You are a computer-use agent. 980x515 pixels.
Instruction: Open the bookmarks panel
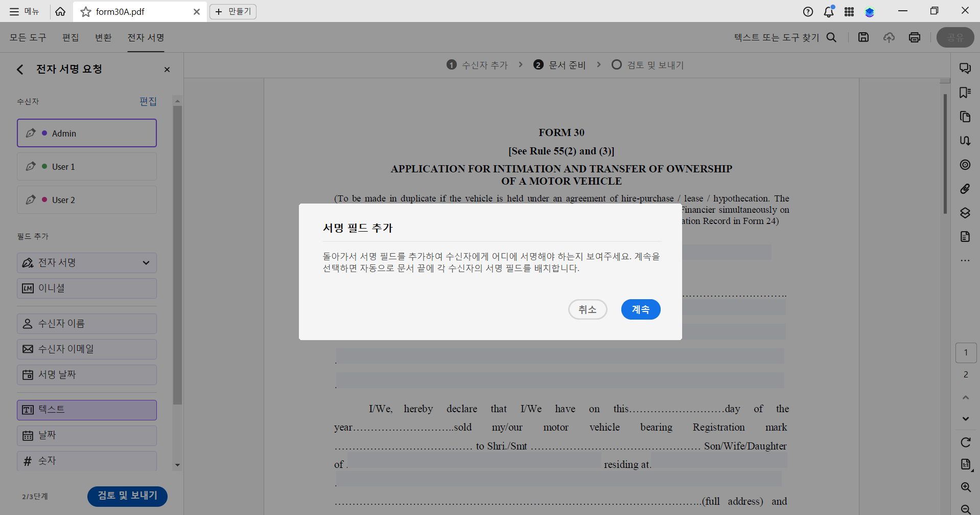[x=965, y=92]
